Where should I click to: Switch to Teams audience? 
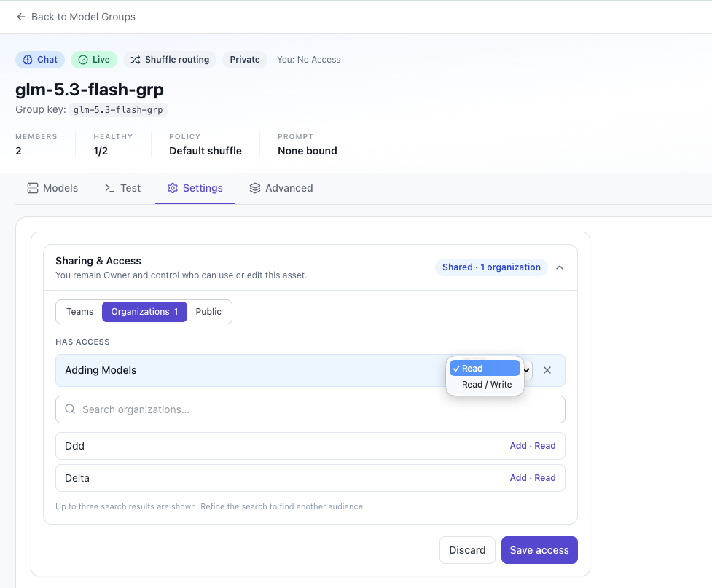(x=80, y=311)
